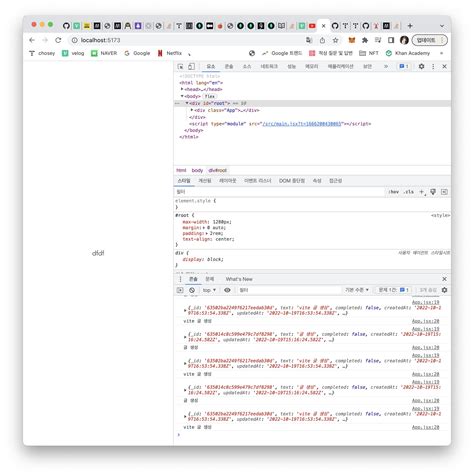The width and height of the screenshot is (474, 476).
Task: Switch to the 성능 (Performance) panel tab
Action: tap(292, 67)
